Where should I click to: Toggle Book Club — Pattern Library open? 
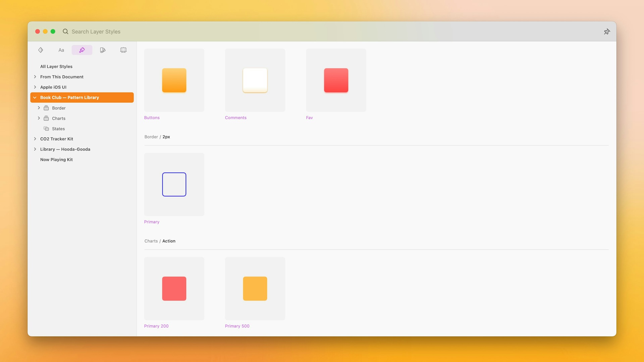coord(35,97)
